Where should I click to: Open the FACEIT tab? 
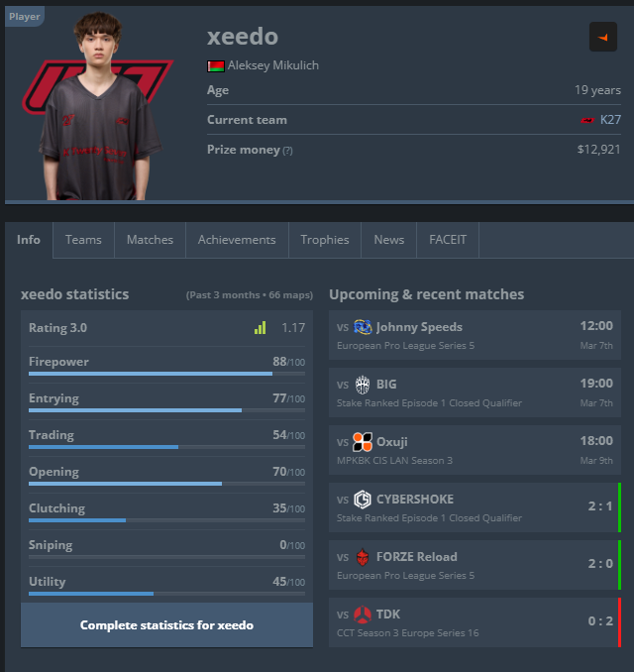coord(448,240)
